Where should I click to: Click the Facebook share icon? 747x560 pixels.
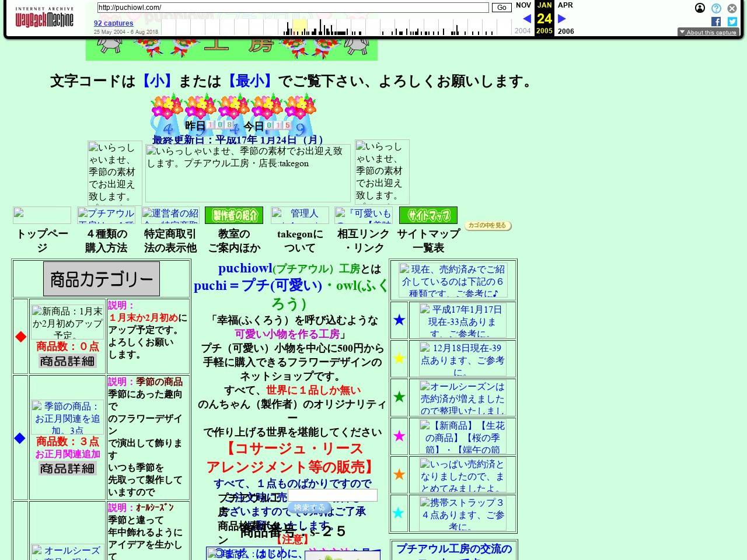[715, 22]
